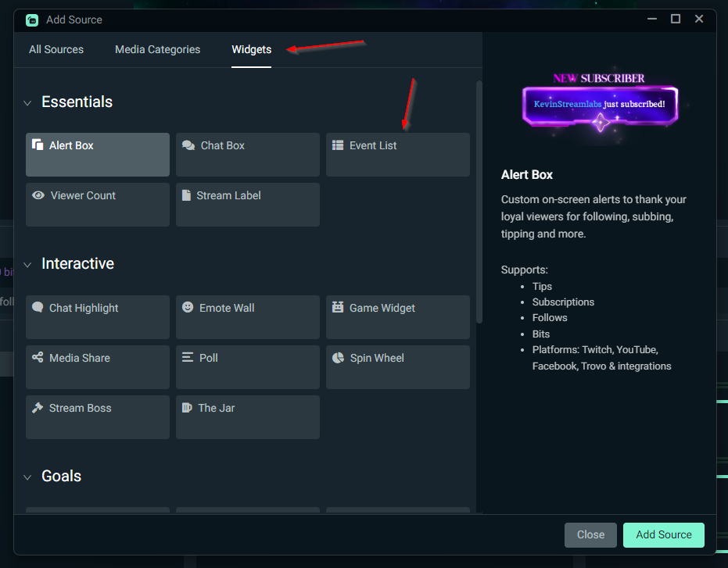Select the Stream Boss widget
Screen dimensions: 728x568
[97, 416]
